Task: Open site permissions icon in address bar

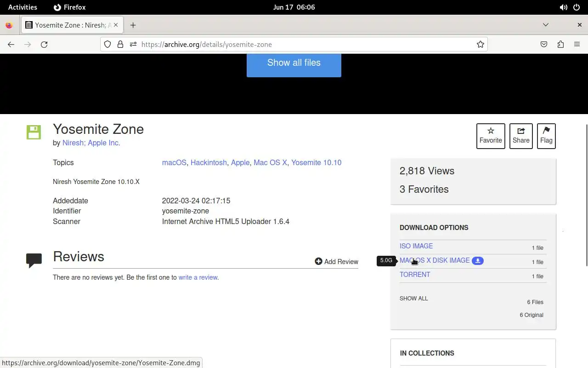Action: 133,44
